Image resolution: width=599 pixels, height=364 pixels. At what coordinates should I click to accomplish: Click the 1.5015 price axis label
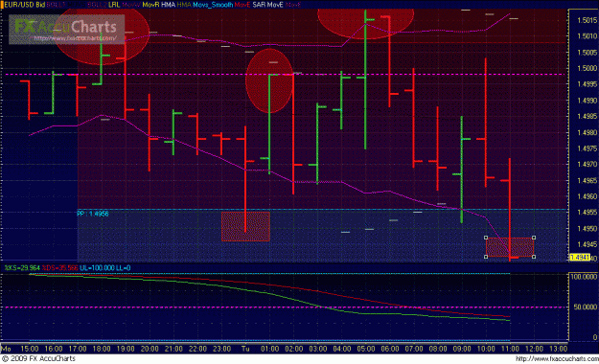click(x=587, y=20)
